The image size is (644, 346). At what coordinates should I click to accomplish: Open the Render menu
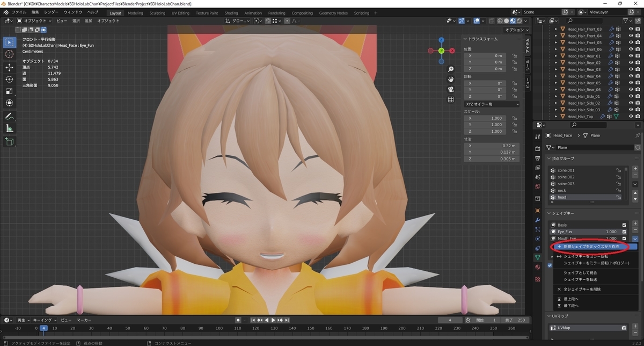coord(52,12)
